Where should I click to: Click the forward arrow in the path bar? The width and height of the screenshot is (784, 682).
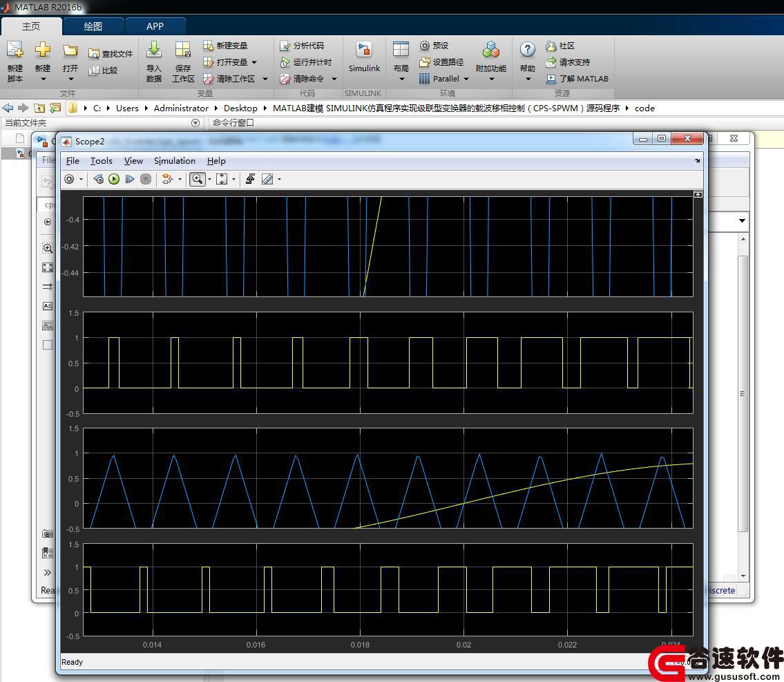click(x=23, y=108)
